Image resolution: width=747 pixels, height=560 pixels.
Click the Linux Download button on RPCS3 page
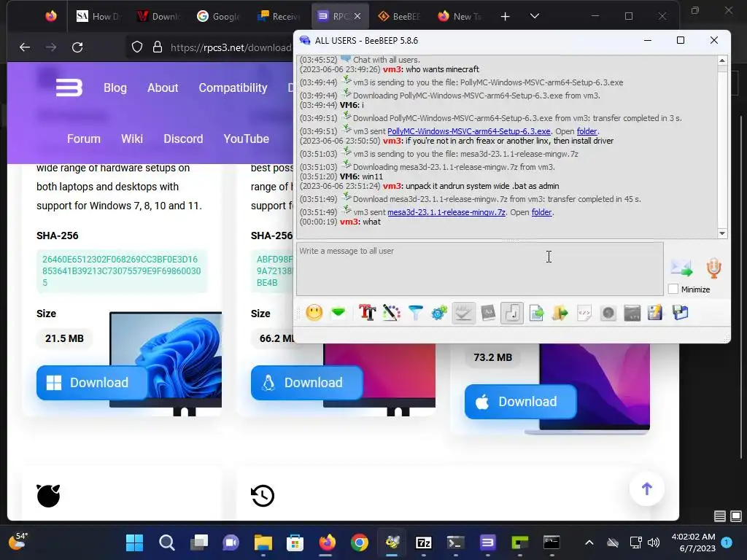(306, 382)
